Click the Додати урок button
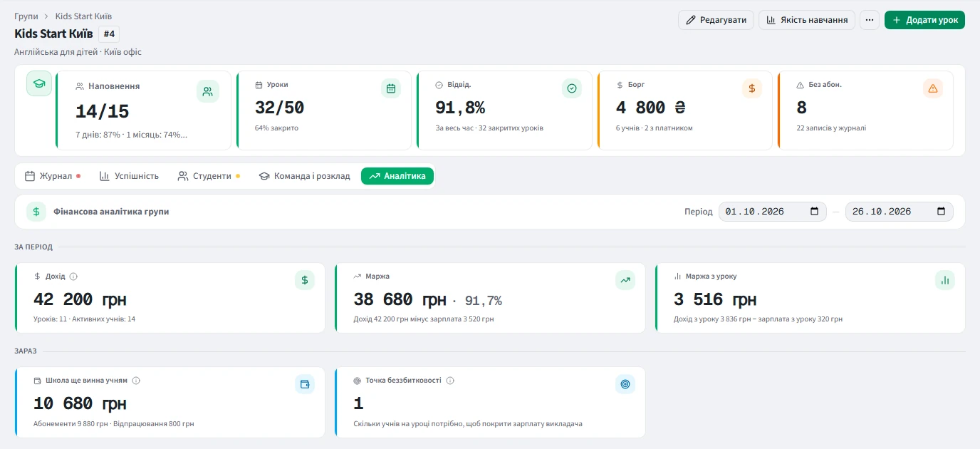 coord(924,20)
